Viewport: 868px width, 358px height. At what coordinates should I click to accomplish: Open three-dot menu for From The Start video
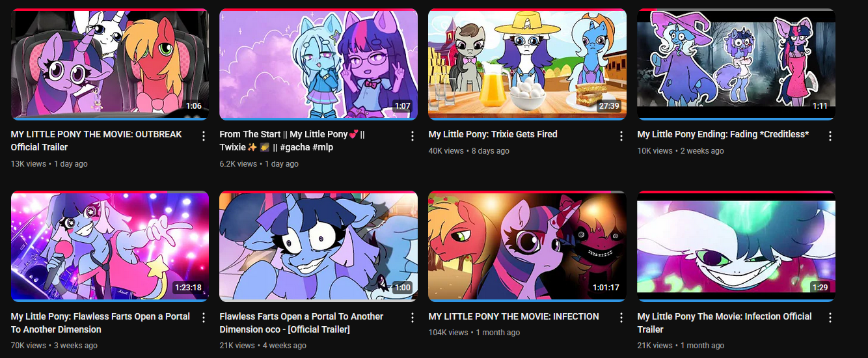413,136
